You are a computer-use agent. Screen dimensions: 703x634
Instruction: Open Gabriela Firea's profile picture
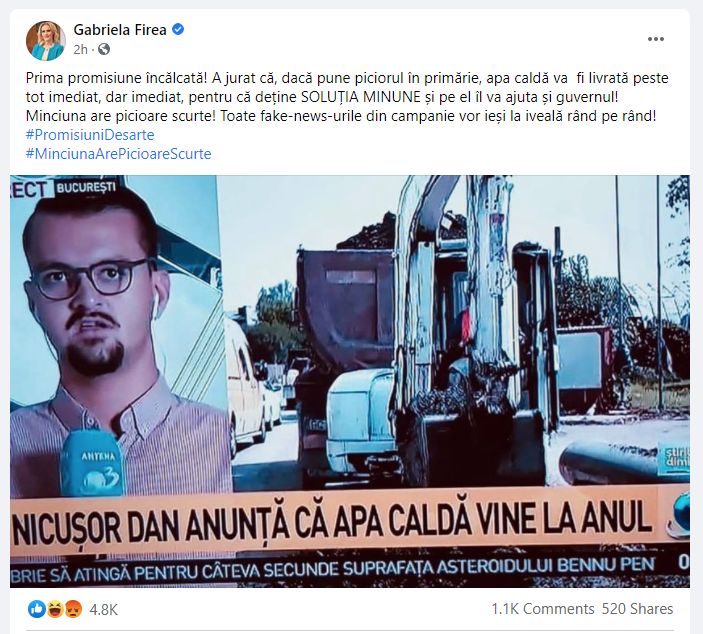[46, 40]
